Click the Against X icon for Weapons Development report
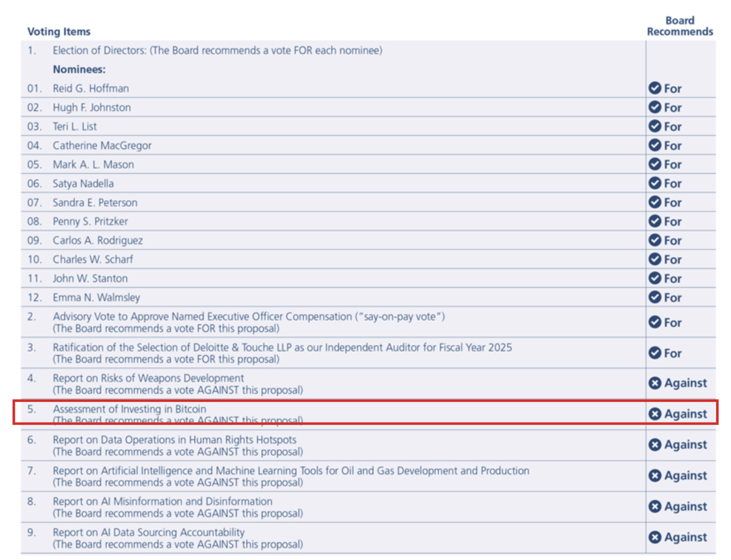731x560 pixels. pos(655,383)
